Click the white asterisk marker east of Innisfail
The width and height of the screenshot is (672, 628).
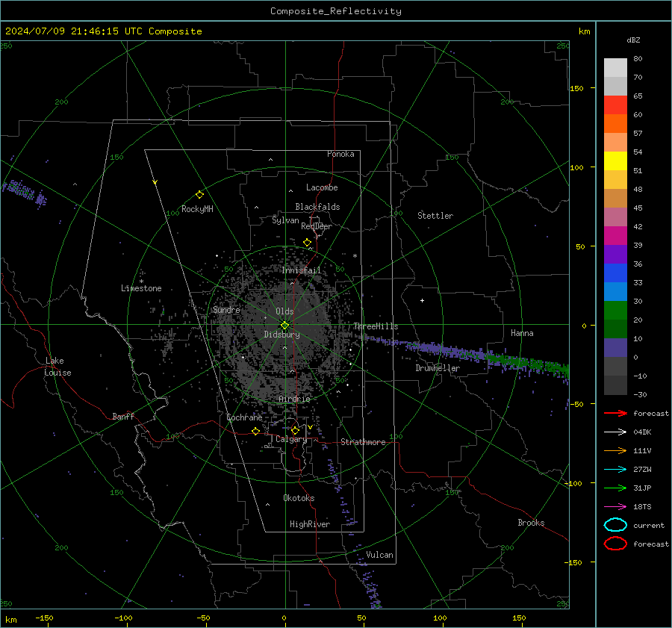tap(355, 256)
